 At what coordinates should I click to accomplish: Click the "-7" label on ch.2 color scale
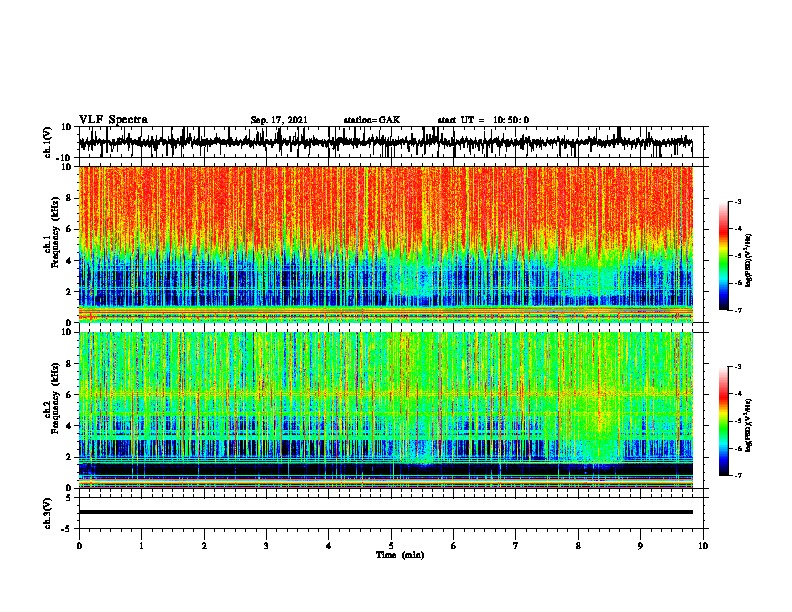738,476
